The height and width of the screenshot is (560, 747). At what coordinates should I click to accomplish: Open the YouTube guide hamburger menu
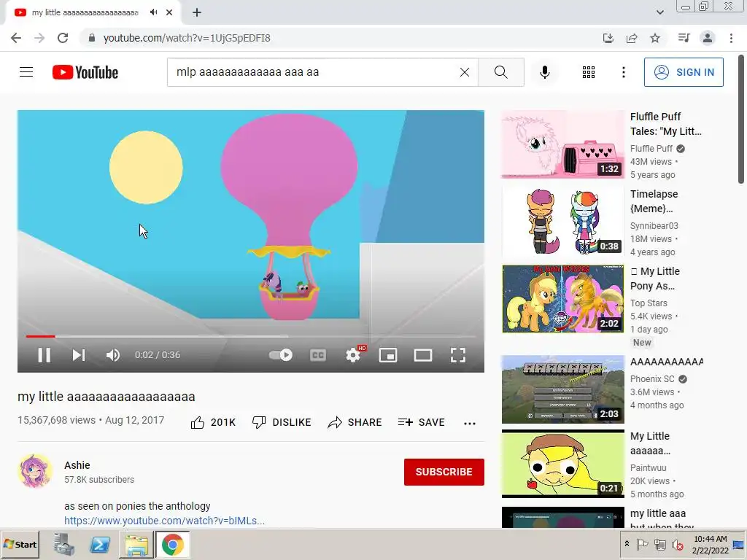(26, 72)
